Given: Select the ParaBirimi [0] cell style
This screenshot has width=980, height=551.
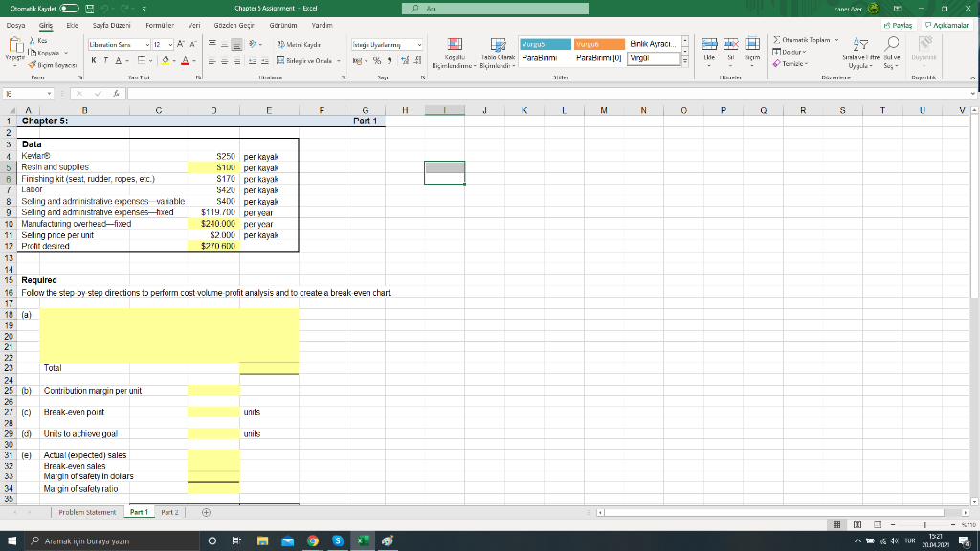Looking at the screenshot, I should pos(599,58).
